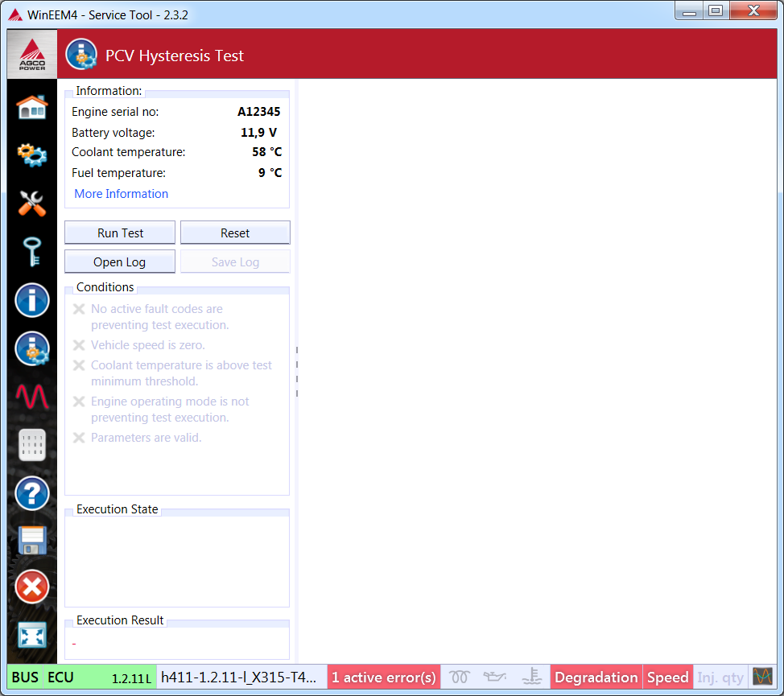784x696 pixels.
Task: Select the info-with-gears tests icon
Action: point(32,348)
